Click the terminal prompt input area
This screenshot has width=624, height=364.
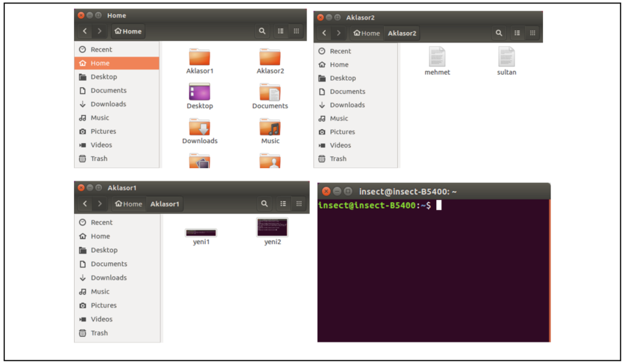pos(439,205)
